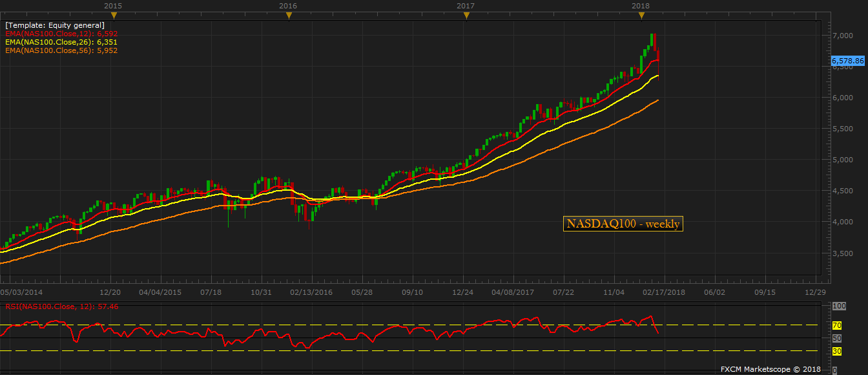Select the EMA 56 legend entry 5,952
The height and width of the screenshot is (375, 868).
(x=61, y=50)
